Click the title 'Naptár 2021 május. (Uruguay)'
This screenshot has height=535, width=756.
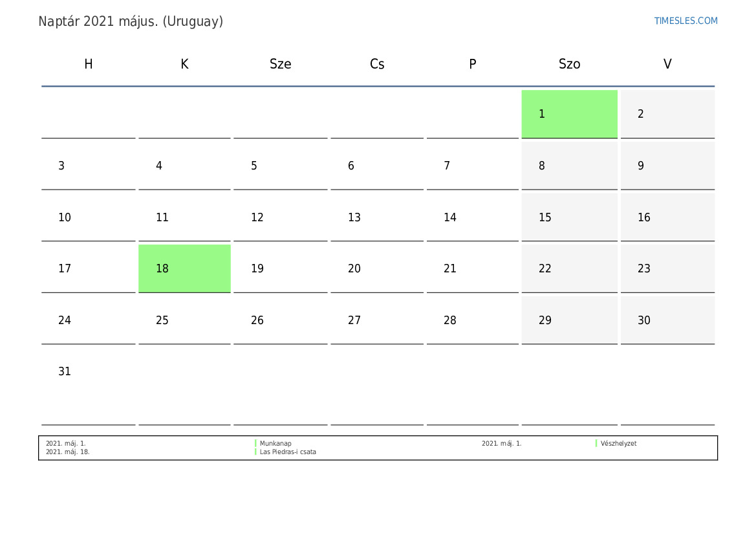click(x=131, y=21)
